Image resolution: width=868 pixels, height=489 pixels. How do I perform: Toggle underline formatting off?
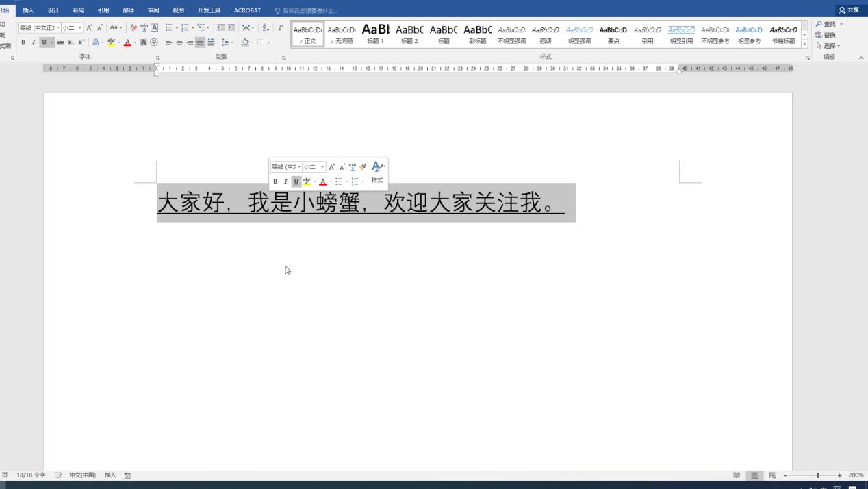pos(43,42)
